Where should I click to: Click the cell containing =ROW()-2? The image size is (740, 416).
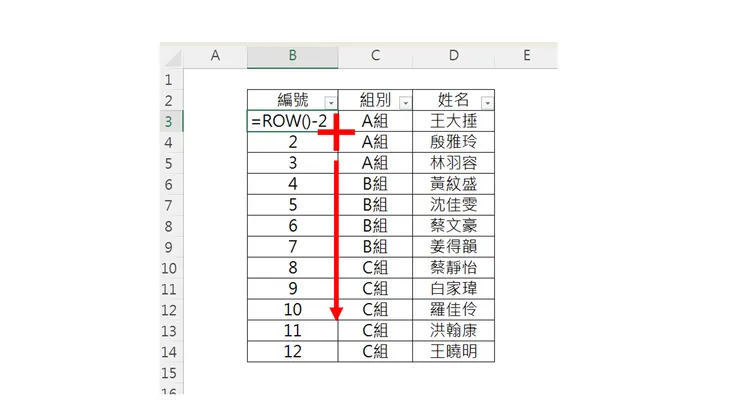point(293,121)
